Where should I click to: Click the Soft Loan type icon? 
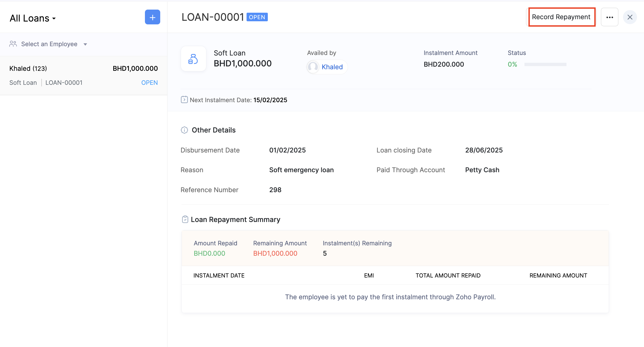[193, 59]
